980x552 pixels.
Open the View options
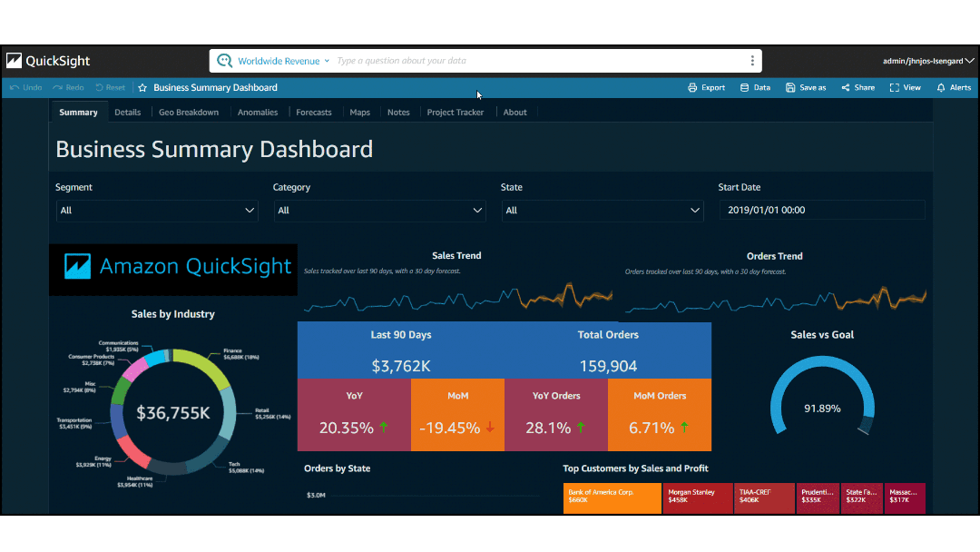pyautogui.click(x=905, y=88)
